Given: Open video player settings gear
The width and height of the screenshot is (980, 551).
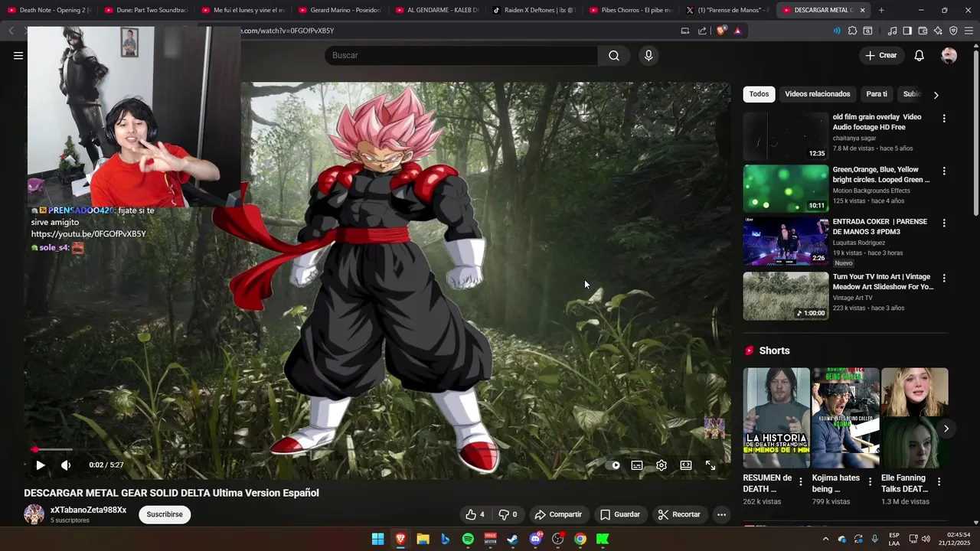Looking at the screenshot, I should tap(661, 465).
